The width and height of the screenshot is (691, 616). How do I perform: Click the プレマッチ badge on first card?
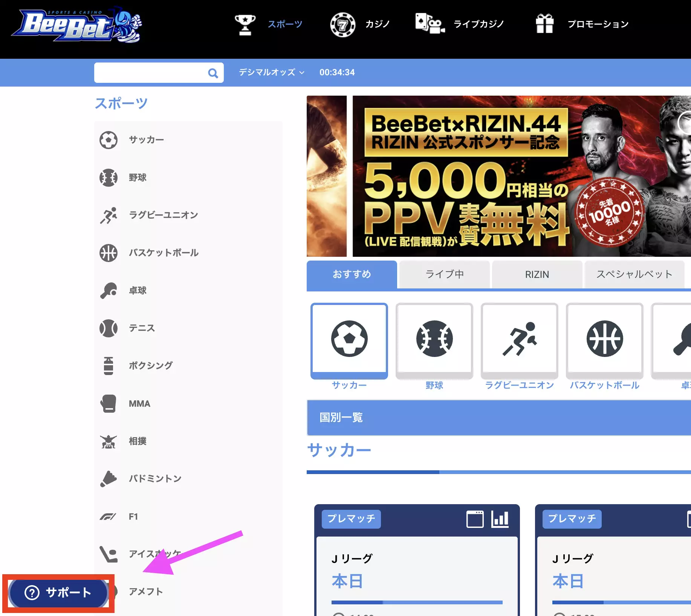pos(351,519)
